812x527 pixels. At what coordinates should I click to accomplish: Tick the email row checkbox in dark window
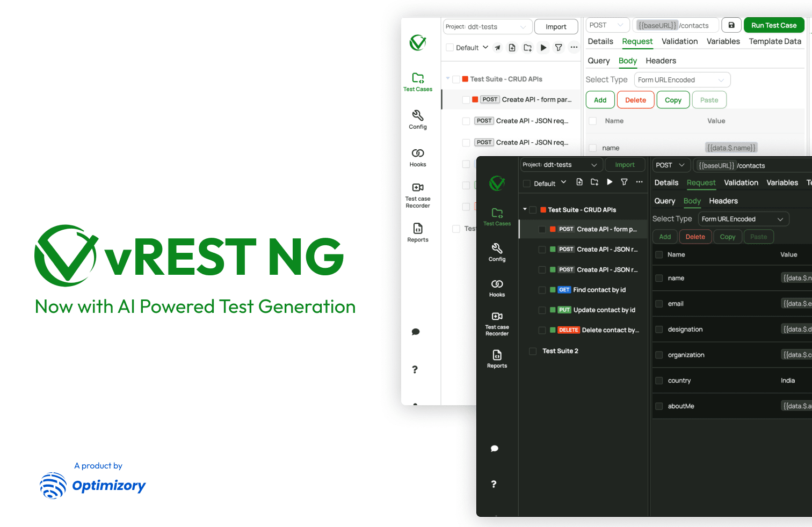coord(659,304)
